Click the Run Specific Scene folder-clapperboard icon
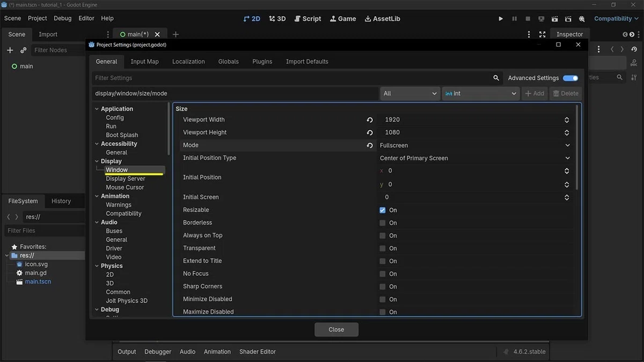This screenshot has width=644, height=362. coord(569,19)
